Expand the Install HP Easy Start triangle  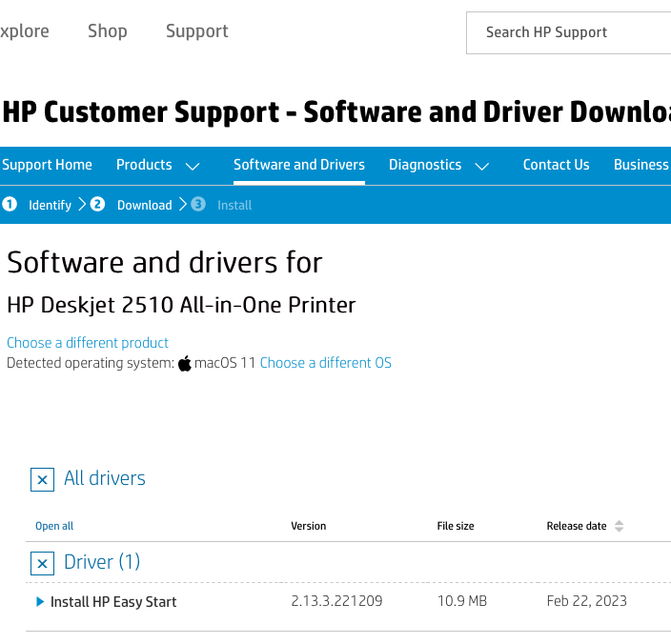pos(40,602)
